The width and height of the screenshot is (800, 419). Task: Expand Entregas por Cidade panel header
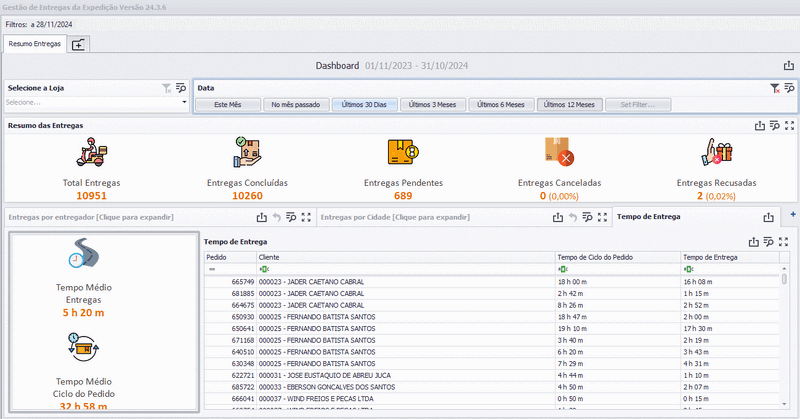point(395,217)
